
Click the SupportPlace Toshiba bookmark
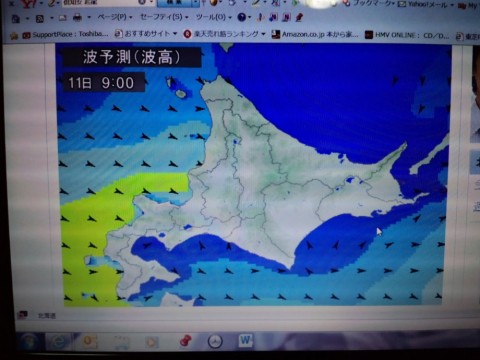coord(65,34)
